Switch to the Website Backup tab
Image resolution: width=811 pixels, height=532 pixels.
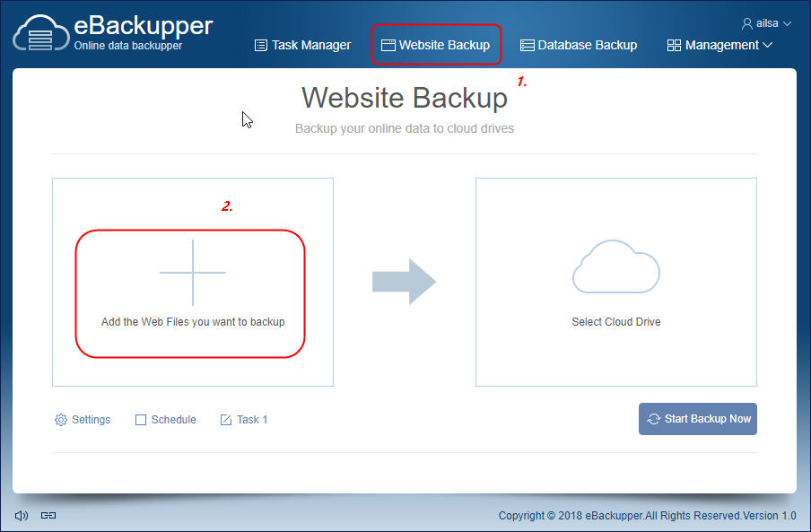point(435,46)
